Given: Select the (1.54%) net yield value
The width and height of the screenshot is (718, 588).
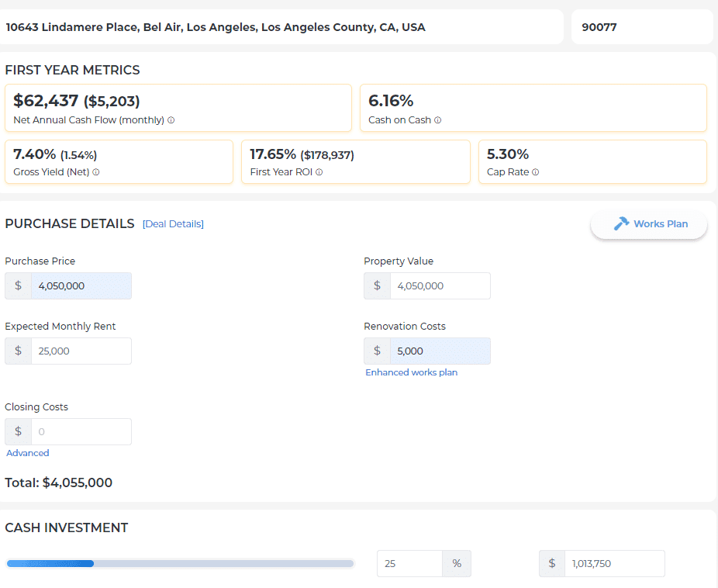Looking at the screenshot, I should pyautogui.click(x=79, y=155).
